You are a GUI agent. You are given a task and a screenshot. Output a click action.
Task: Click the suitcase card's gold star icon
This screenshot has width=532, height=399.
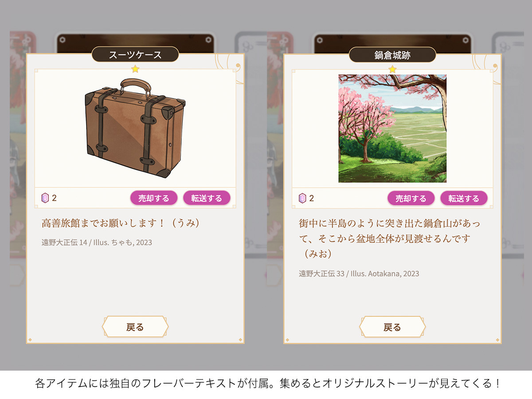pos(135,69)
